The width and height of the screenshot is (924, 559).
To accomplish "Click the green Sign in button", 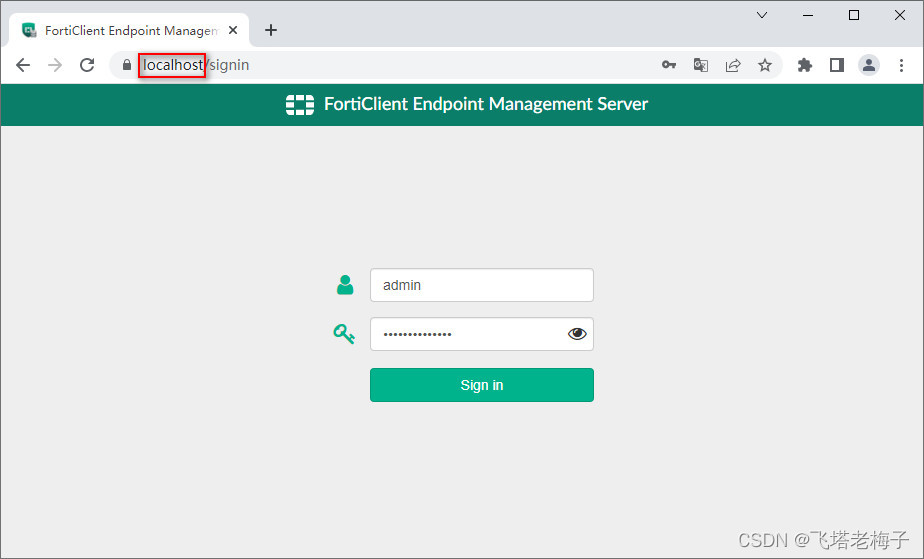I will 481,385.
